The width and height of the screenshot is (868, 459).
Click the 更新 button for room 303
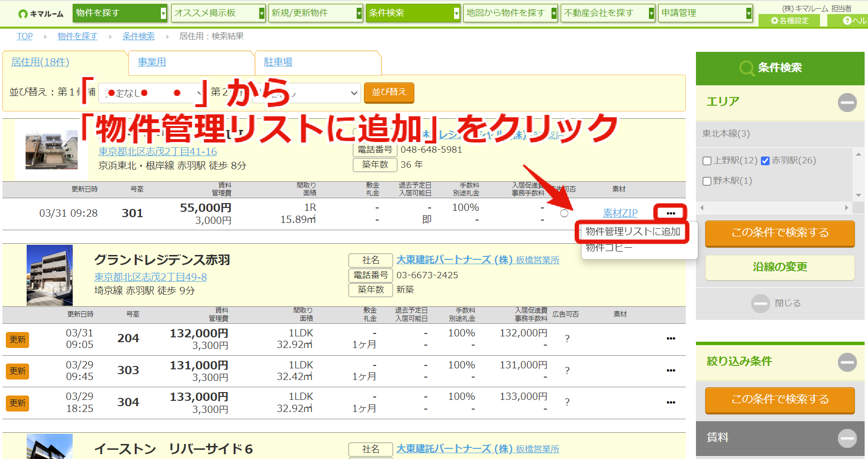[17, 371]
